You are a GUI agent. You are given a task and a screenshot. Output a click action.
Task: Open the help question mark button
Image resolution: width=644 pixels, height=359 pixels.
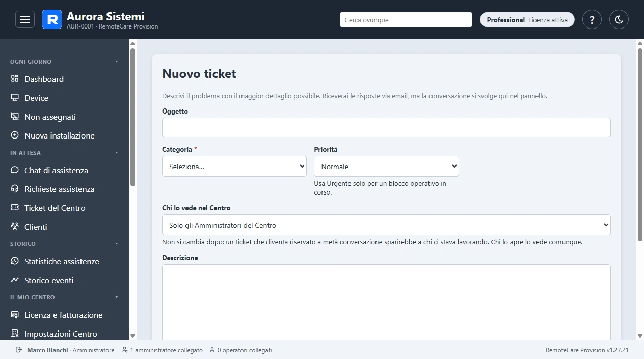(592, 20)
